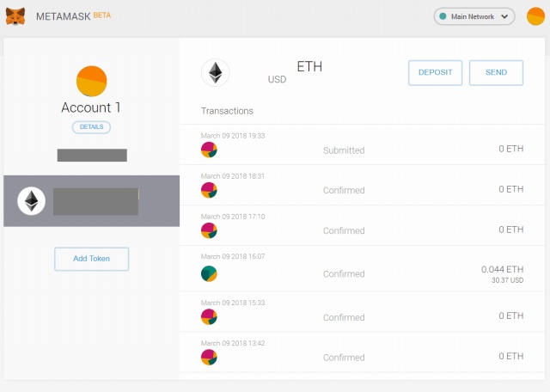
Task: Click the DEPOSIT button
Action: pyautogui.click(x=436, y=73)
